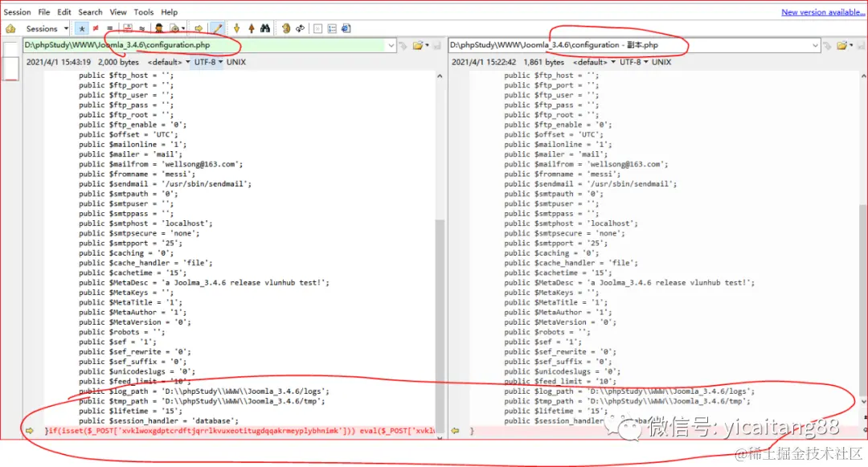Toggle the Edit pencil mode
Image resolution: width=868 pixels, height=467 pixels.
218,28
